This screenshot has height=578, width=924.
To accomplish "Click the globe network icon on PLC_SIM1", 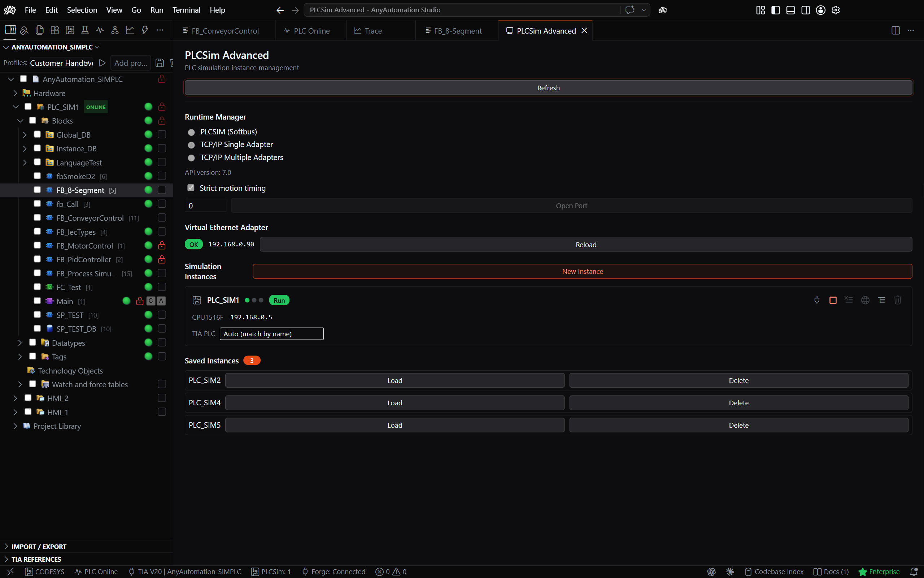I will click(x=865, y=300).
